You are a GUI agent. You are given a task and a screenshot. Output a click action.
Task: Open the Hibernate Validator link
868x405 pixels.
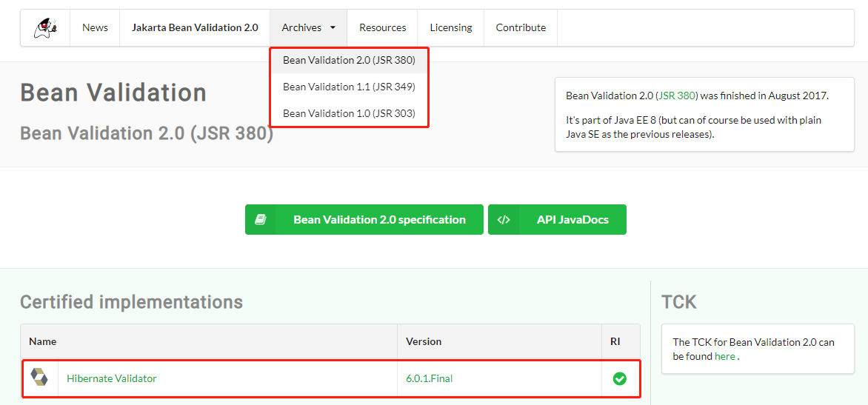(x=112, y=378)
